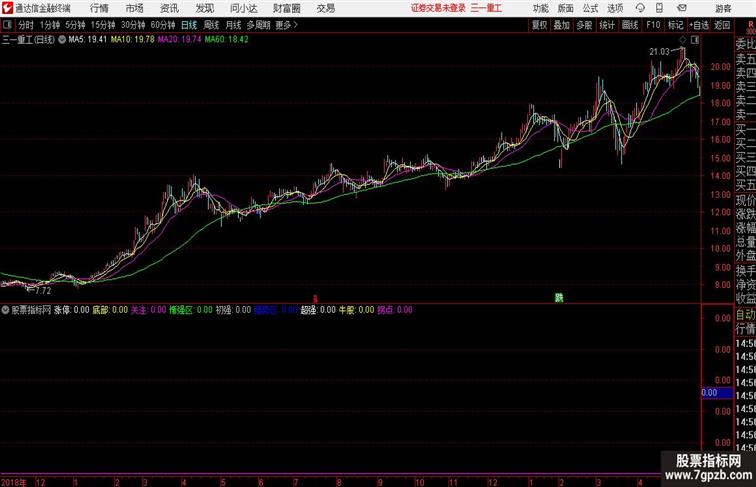Click the 牛股: 0.00 indicator value
This screenshot has width=756, height=487.
356,310
